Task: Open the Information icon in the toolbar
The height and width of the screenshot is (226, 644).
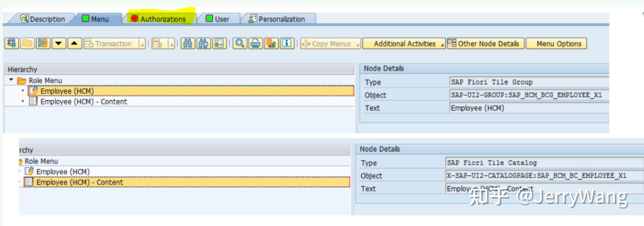Action: tap(287, 43)
